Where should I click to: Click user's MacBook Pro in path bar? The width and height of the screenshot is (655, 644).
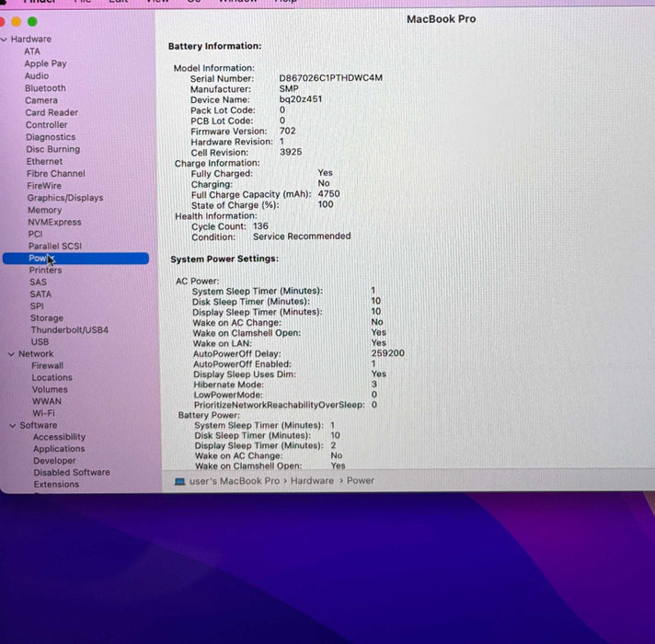[235, 481]
